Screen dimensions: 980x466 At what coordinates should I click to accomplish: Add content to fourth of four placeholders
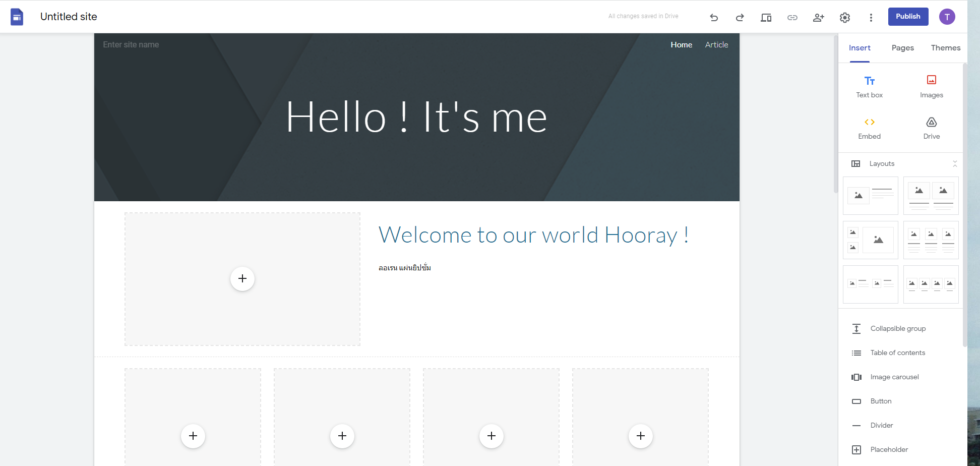[x=641, y=436]
